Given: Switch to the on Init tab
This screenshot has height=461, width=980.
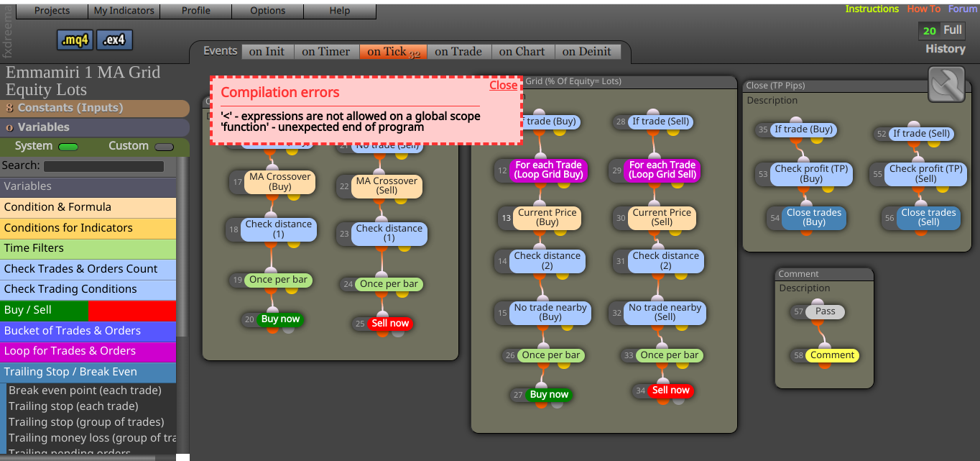Looking at the screenshot, I should 267,52.
